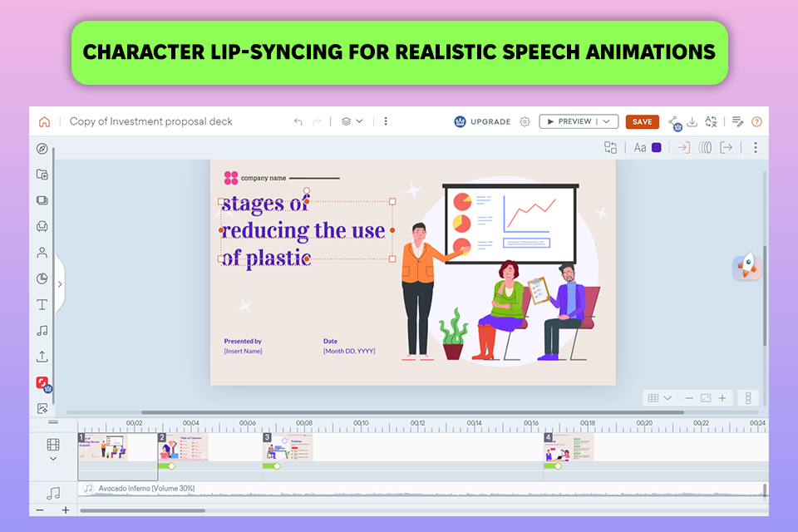Open the video scenes icon in sidebar
The height and width of the screenshot is (532, 798).
coord(42,200)
